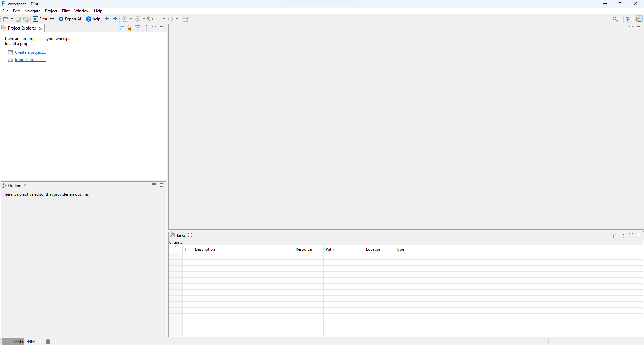Click the Collapse All icon in Project Explorer
644x345 pixels.
(122, 28)
